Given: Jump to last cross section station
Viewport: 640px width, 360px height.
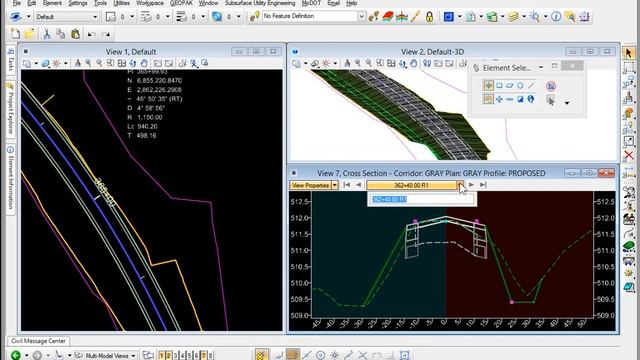Looking at the screenshot, I should point(483,185).
